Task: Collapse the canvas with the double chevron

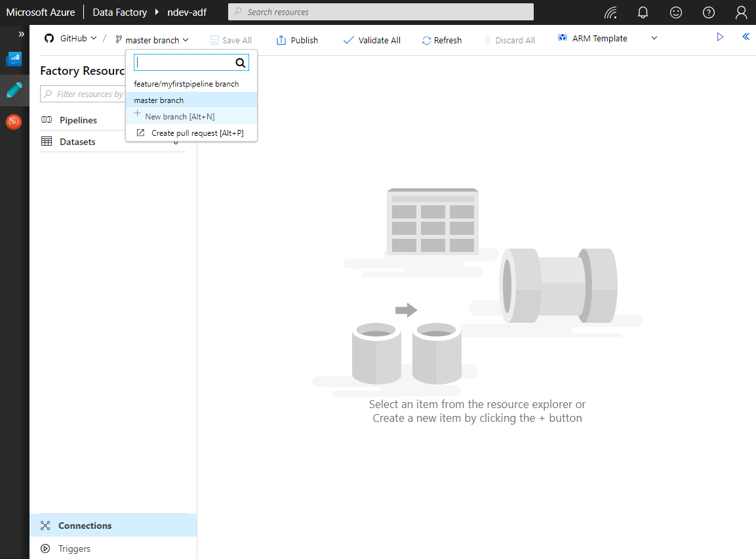Action: pos(745,37)
